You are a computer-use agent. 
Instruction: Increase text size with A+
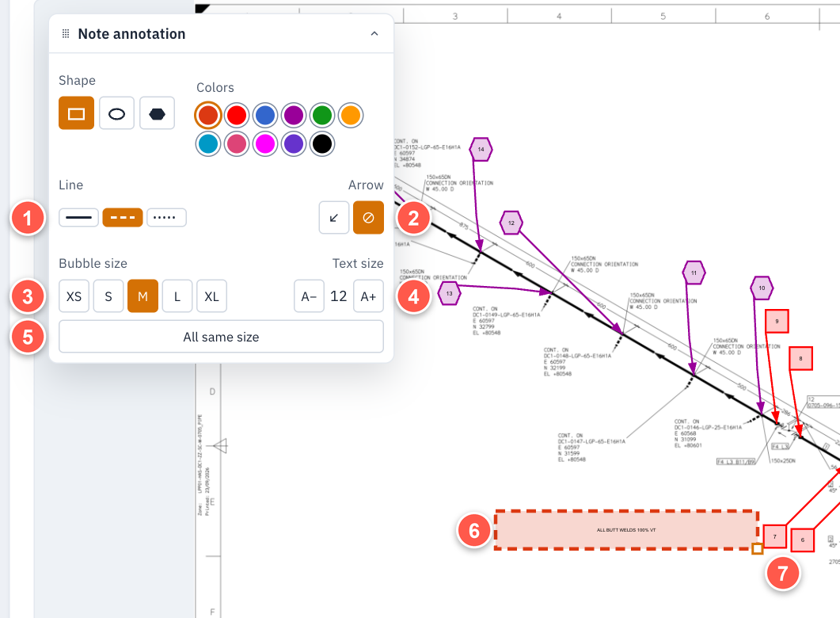click(369, 296)
